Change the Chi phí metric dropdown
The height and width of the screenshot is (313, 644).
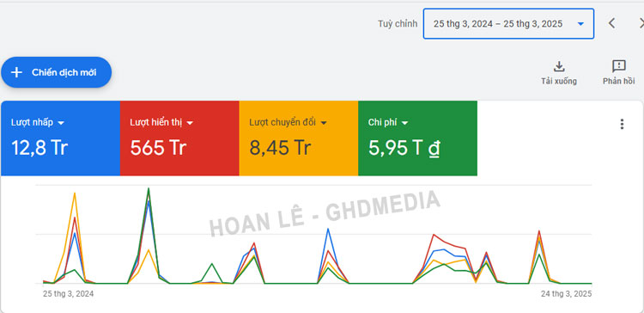point(388,123)
